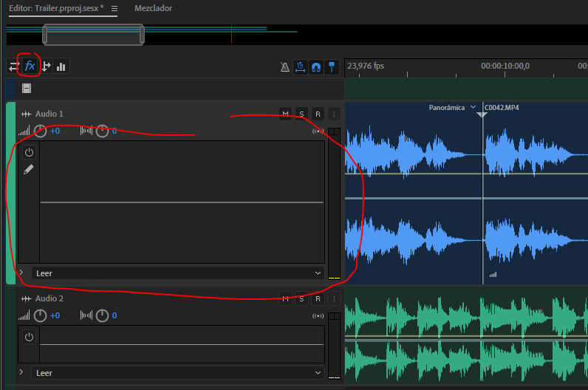588x390 pixels.
Task: Click Audio 1 effects pencil icon
Action: tap(29, 169)
